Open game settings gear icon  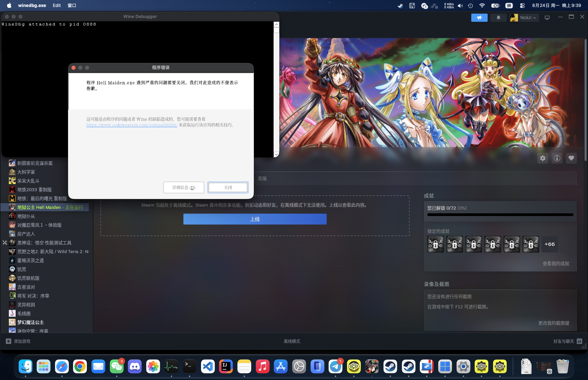tap(543, 158)
